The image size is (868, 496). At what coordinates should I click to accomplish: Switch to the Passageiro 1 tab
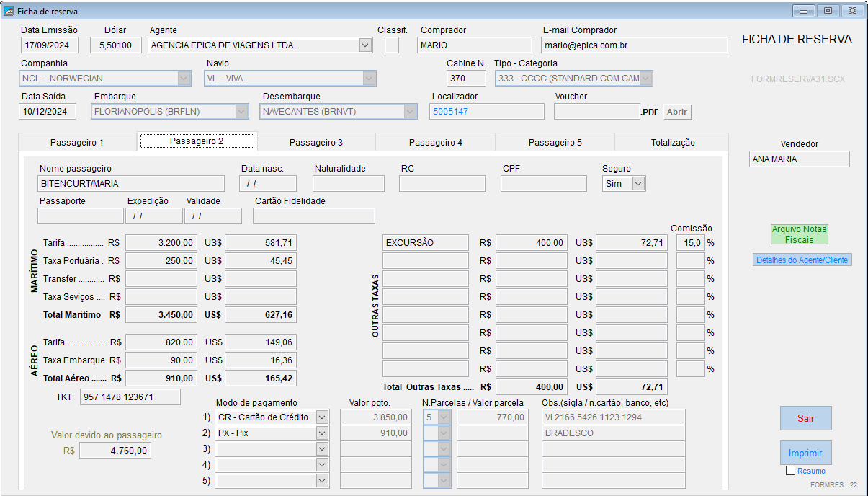point(77,142)
